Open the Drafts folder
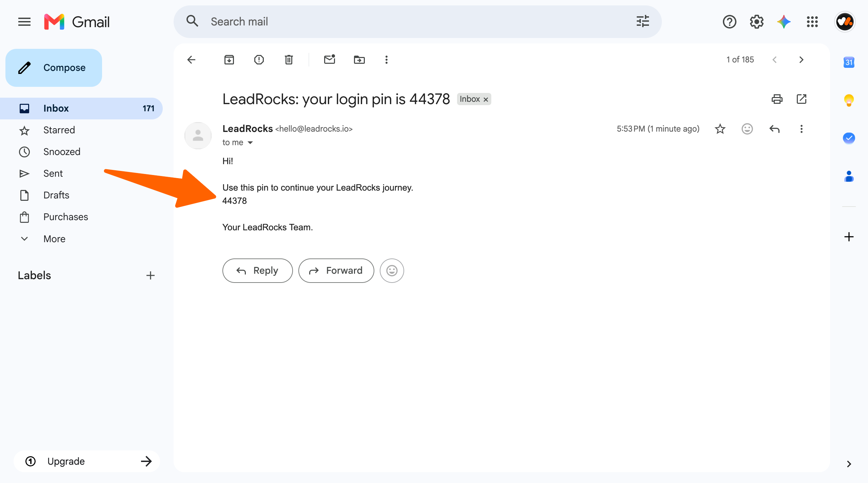 coord(81,195)
